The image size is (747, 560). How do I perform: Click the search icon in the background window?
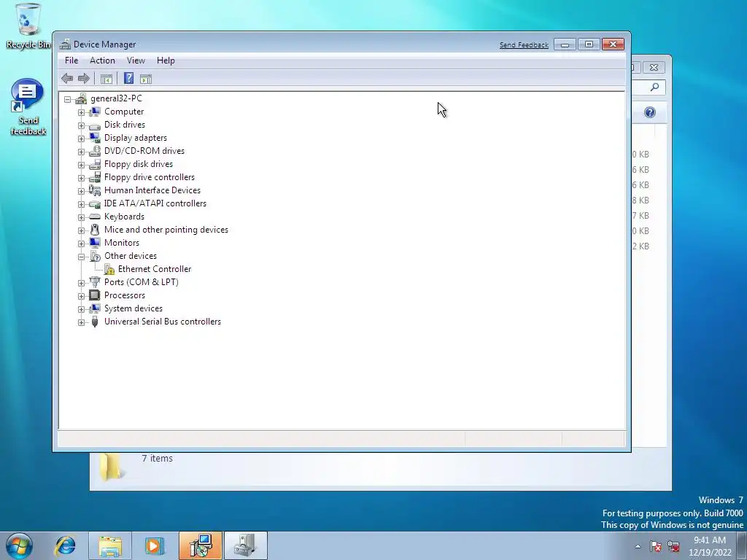655,87
